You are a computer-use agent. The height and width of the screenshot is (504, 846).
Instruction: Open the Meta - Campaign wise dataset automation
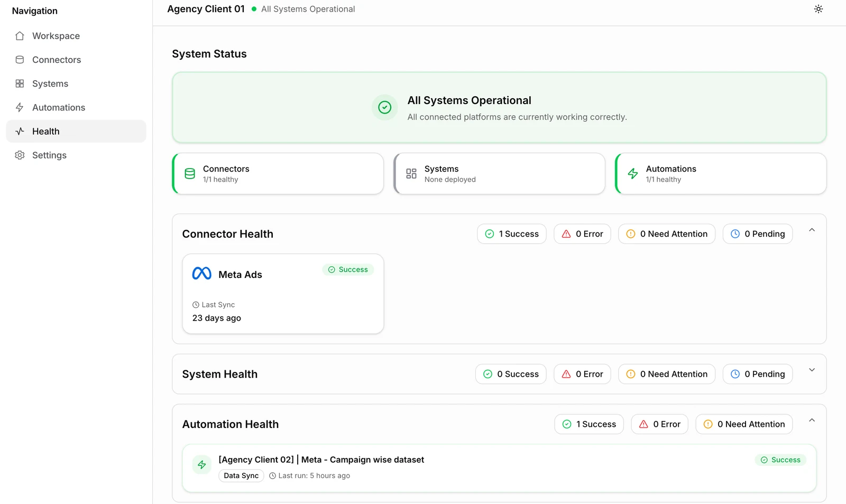point(500,468)
